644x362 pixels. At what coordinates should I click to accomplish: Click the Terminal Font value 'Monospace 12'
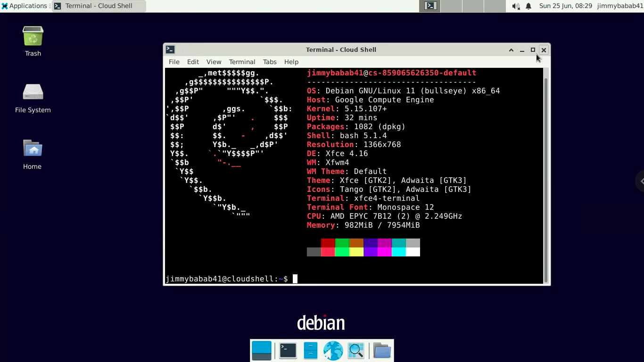coord(405,207)
